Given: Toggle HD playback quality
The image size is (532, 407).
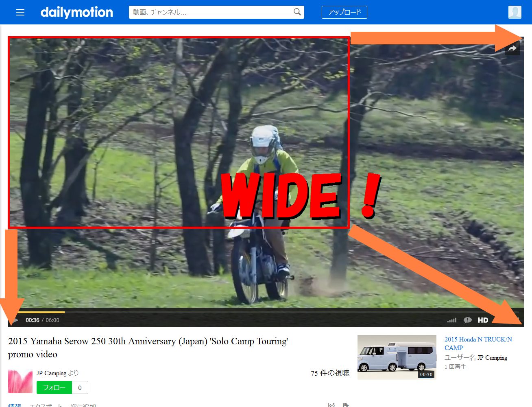Looking at the screenshot, I should point(483,320).
